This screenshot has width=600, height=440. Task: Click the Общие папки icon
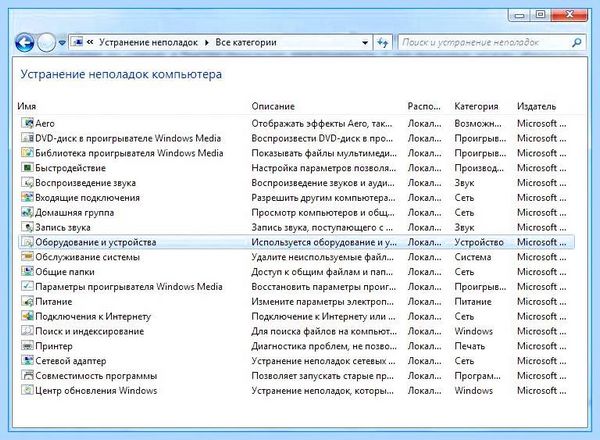(x=27, y=272)
